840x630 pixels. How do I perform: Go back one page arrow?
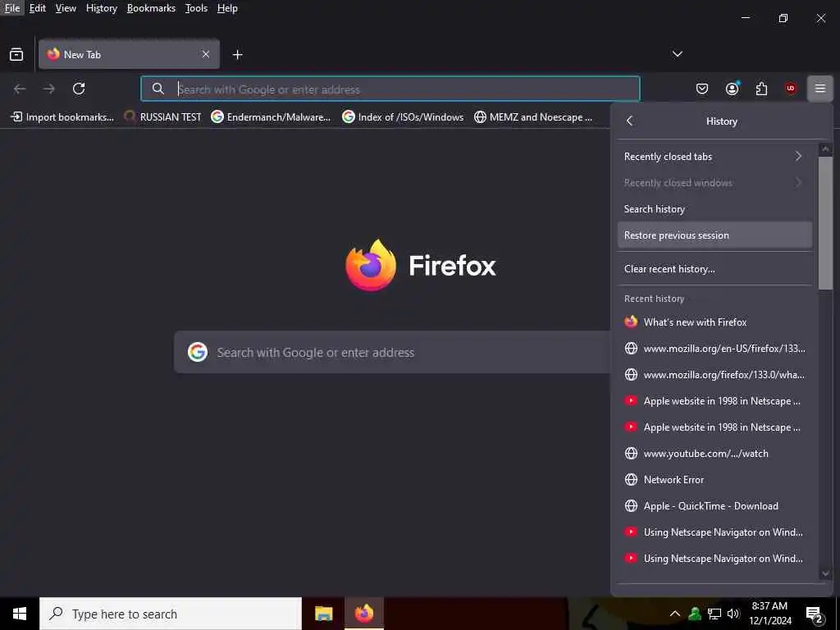[x=20, y=89]
